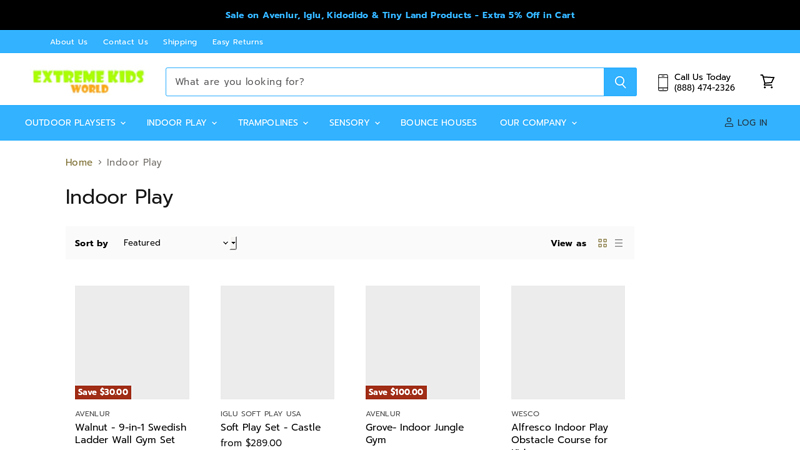Screen dimensions: 800x450
Task: Expand the Trampolines menu
Action: [x=273, y=123]
